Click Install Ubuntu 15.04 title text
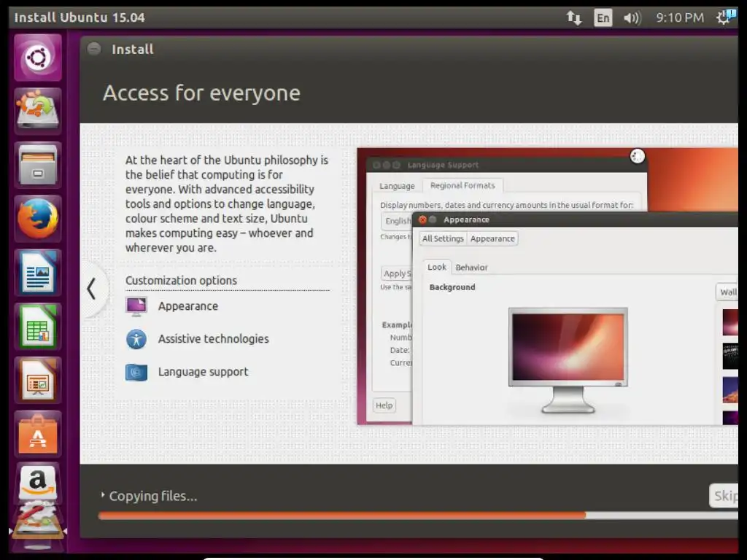Screen dimensions: 747x560 80,17
